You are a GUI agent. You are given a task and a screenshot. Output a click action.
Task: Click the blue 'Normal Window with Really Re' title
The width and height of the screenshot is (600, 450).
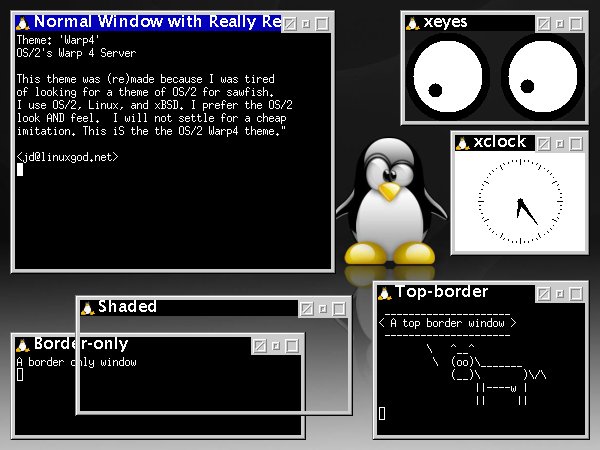(158, 22)
